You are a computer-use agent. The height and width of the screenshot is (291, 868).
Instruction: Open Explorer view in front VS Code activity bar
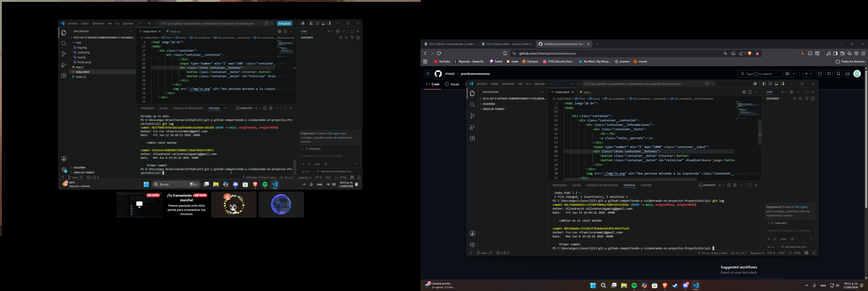click(x=472, y=94)
